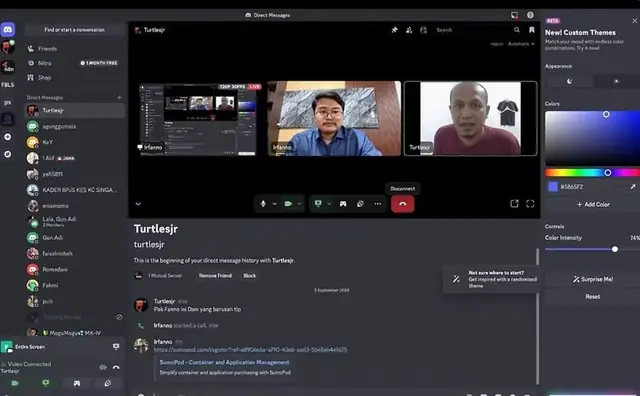Viewport: 640px width, 396px height.
Task: Adjust the rainbow hue slider
Action: pos(592,173)
